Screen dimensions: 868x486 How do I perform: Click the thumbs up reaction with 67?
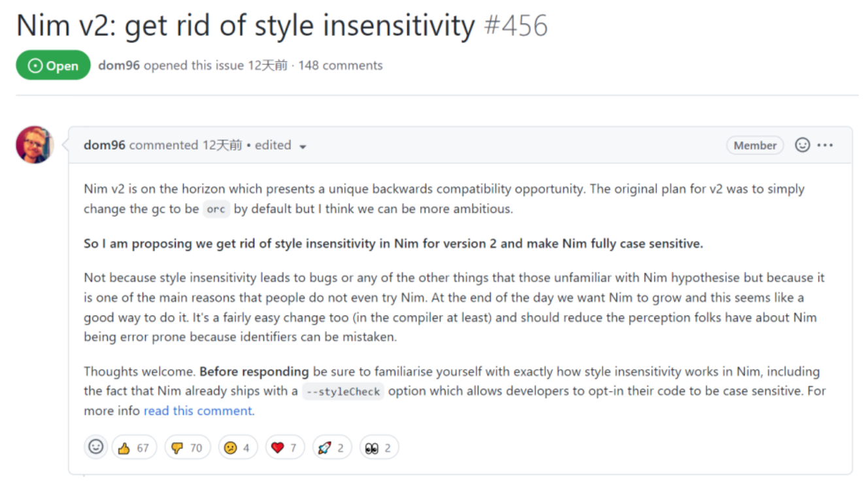point(133,447)
